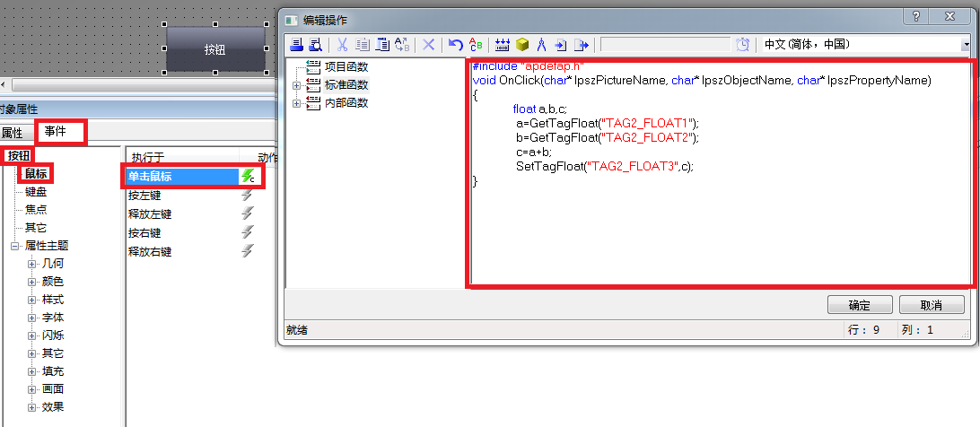Click the yellow cube object icon
The height and width of the screenshot is (427, 980).
522,44
